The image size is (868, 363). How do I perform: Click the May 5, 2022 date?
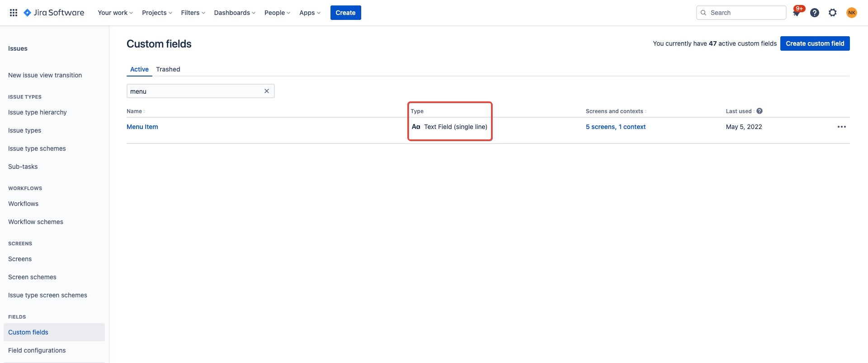pyautogui.click(x=744, y=127)
